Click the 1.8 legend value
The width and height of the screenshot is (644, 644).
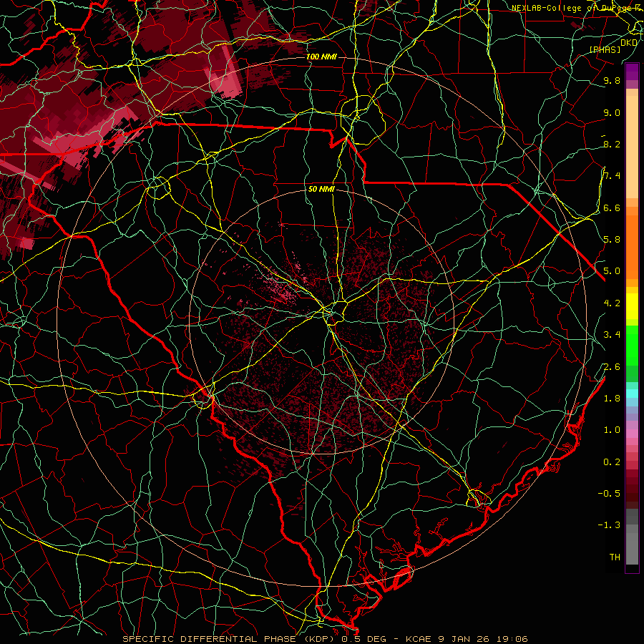pyautogui.click(x=612, y=398)
